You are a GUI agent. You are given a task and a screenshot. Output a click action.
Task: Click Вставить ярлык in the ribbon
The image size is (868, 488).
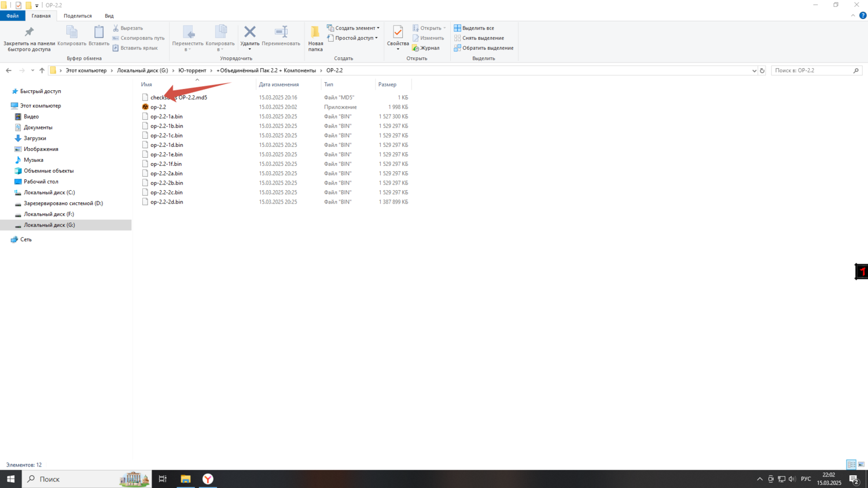135,48
